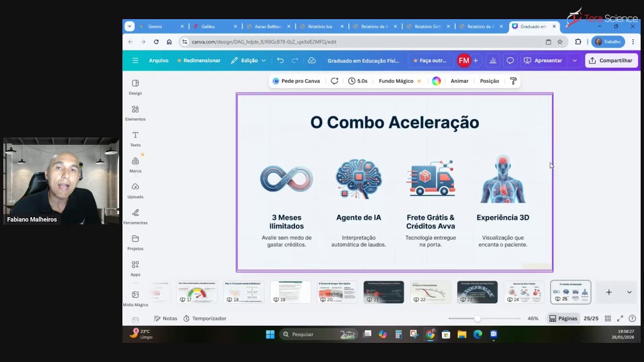
Task: Click Posição in the page toolbar
Action: coord(490,81)
